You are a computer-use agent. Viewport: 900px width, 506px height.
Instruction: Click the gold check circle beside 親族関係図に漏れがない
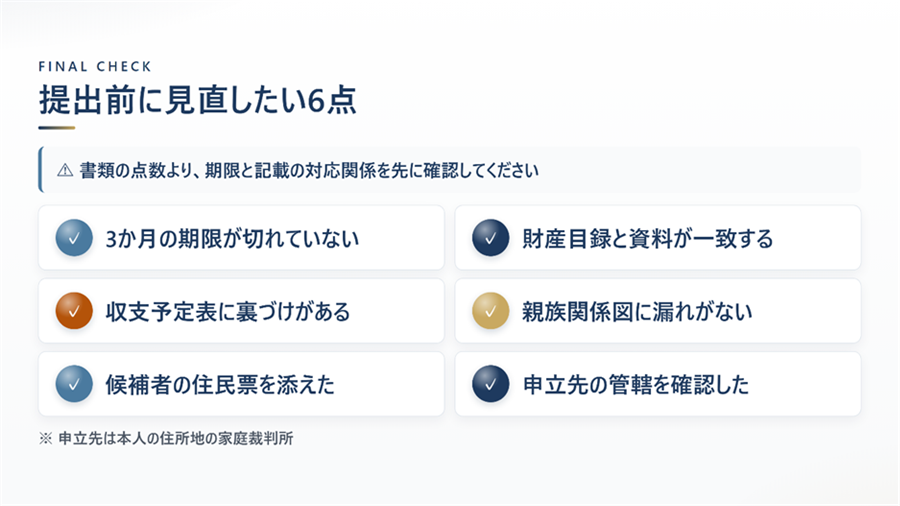pyautogui.click(x=491, y=311)
